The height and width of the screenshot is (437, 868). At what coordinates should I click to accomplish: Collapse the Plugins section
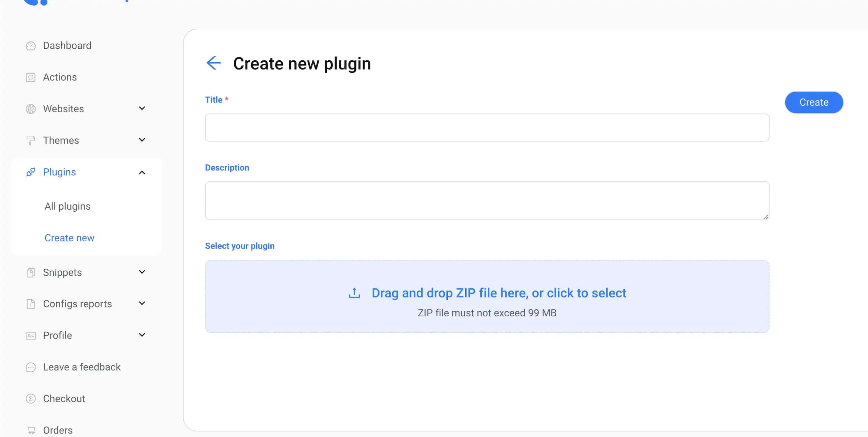(x=142, y=172)
